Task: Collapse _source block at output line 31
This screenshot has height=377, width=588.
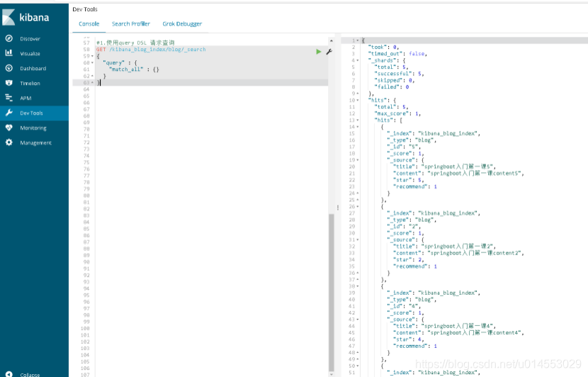Action: coord(358,240)
